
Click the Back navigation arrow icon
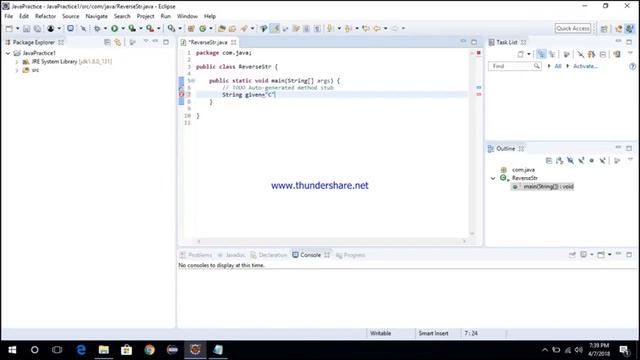coord(377,29)
